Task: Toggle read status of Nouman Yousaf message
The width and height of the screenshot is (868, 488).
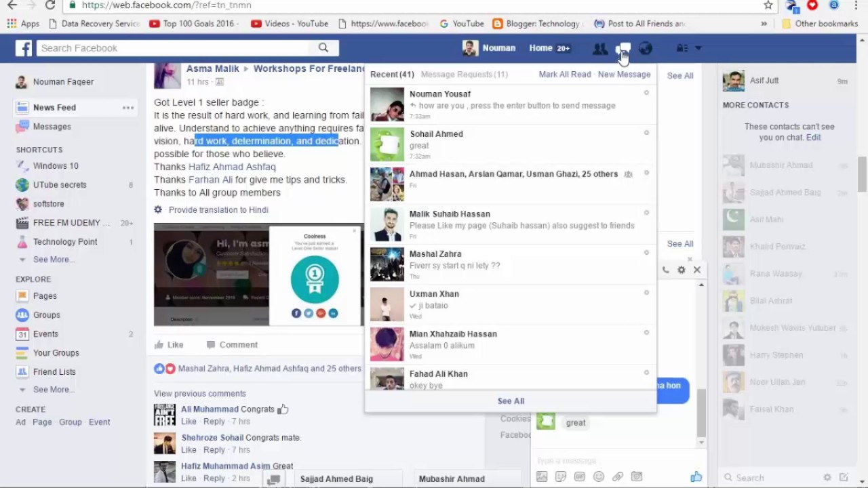Action: pyautogui.click(x=646, y=93)
